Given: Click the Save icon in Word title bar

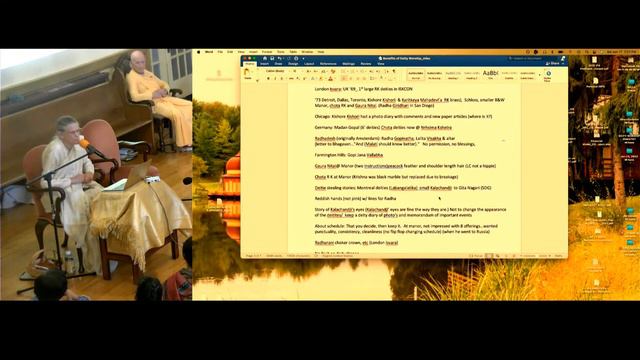Looking at the screenshot, I should pyautogui.click(x=272, y=58).
